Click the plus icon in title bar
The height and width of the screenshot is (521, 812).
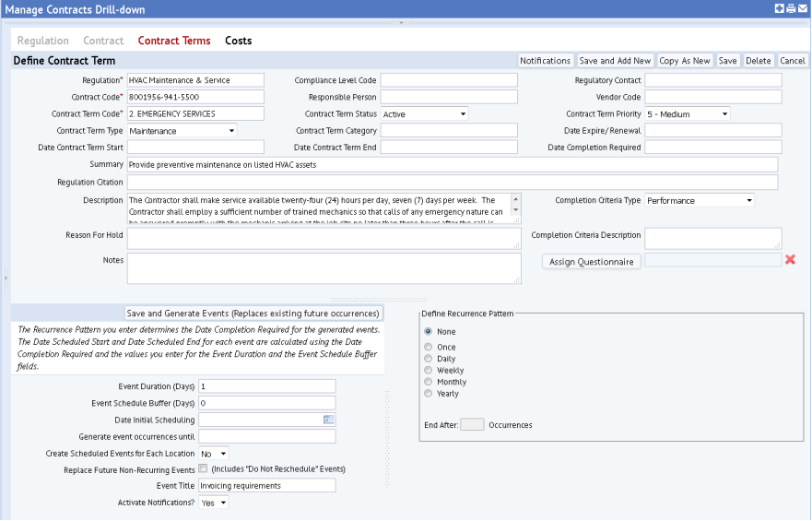point(779,9)
